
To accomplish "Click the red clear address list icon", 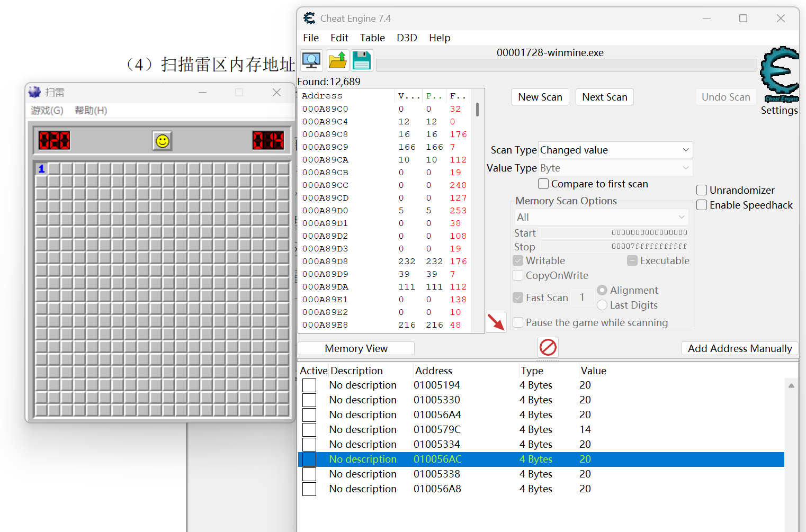I will coord(548,347).
